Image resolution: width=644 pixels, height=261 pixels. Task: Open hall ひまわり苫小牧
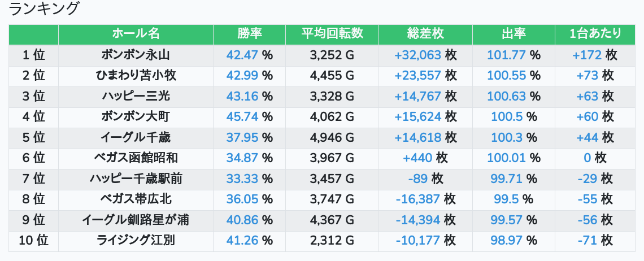tap(136, 76)
